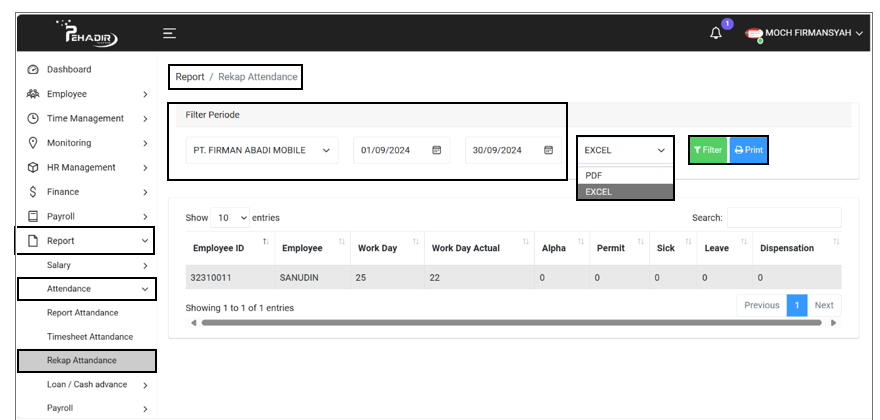Focus the table Search input field
Screen dimensions: 880x420
(x=783, y=217)
